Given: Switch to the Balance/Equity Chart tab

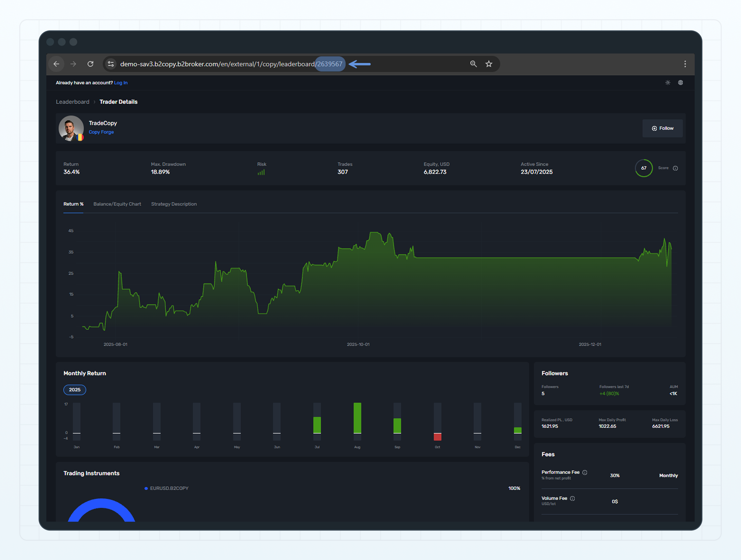Looking at the screenshot, I should pyautogui.click(x=117, y=204).
